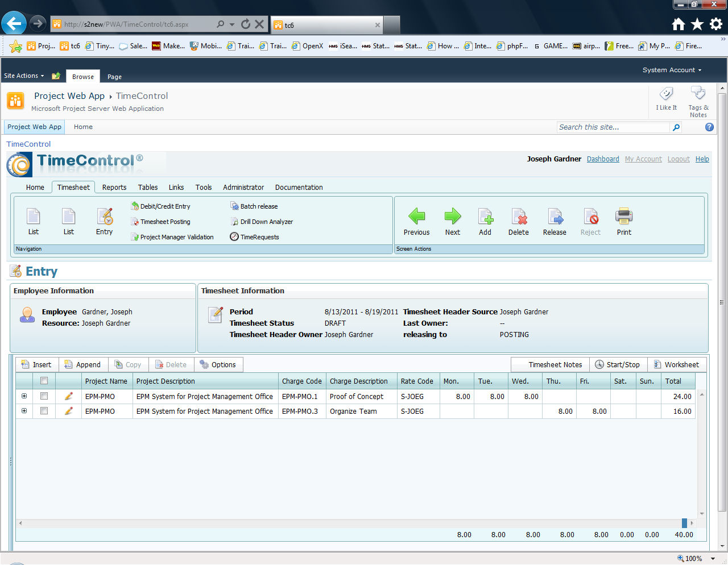Expand the Proof of Concept row
This screenshot has height=565, width=728.
pos(24,396)
